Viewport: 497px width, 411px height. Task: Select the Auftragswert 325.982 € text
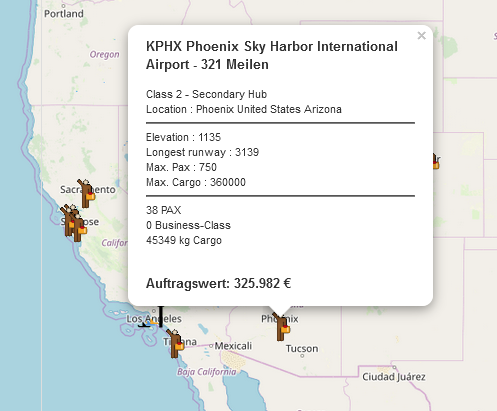pyautogui.click(x=218, y=283)
